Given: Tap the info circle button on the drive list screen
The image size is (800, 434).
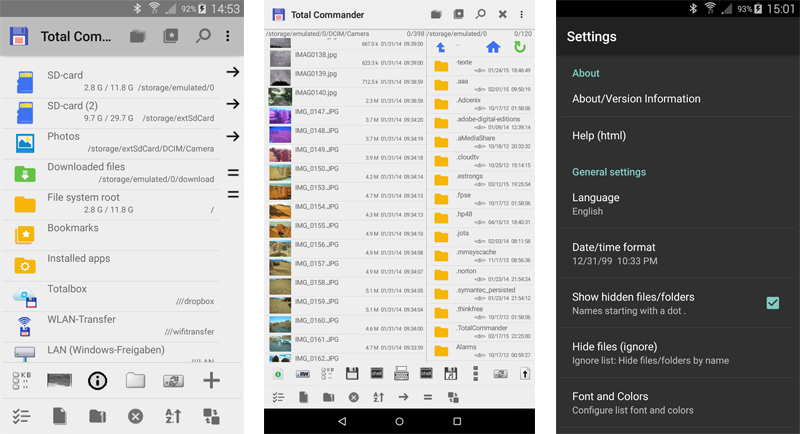Looking at the screenshot, I should (x=97, y=380).
